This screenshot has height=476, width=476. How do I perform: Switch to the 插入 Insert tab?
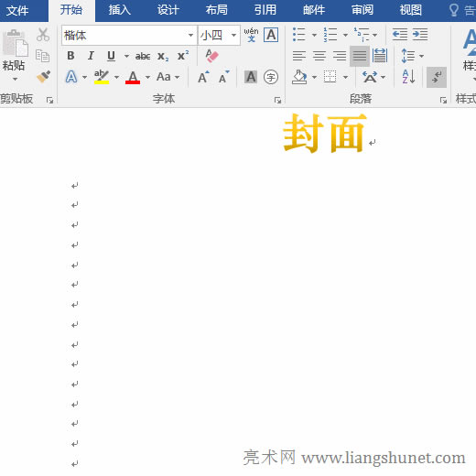pyautogui.click(x=120, y=10)
